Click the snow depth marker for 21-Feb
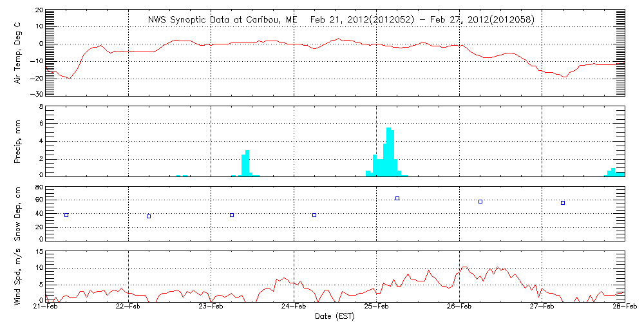This screenshot has height=322, width=644. pyautogui.click(x=66, y=215)
